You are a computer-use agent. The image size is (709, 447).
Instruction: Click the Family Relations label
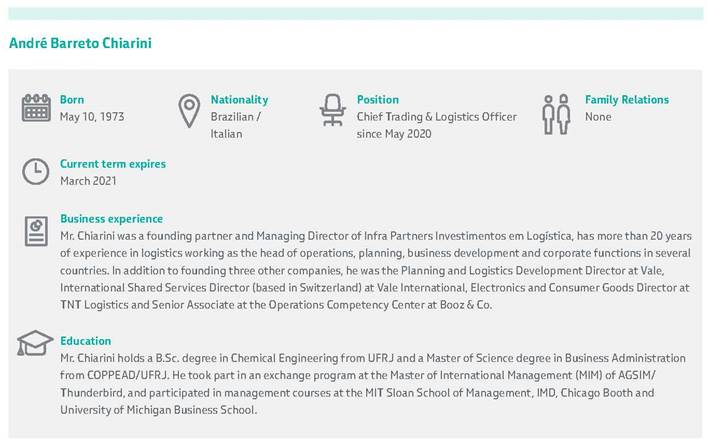pos(627,100)
